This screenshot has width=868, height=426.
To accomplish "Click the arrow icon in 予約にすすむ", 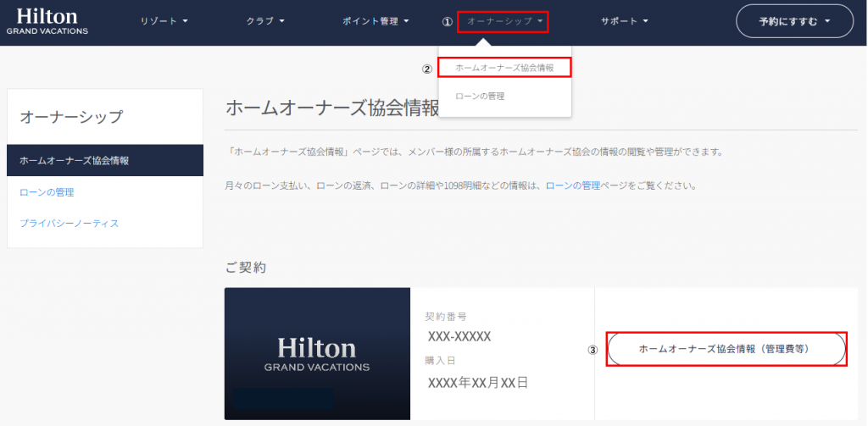I will point(827,21).
